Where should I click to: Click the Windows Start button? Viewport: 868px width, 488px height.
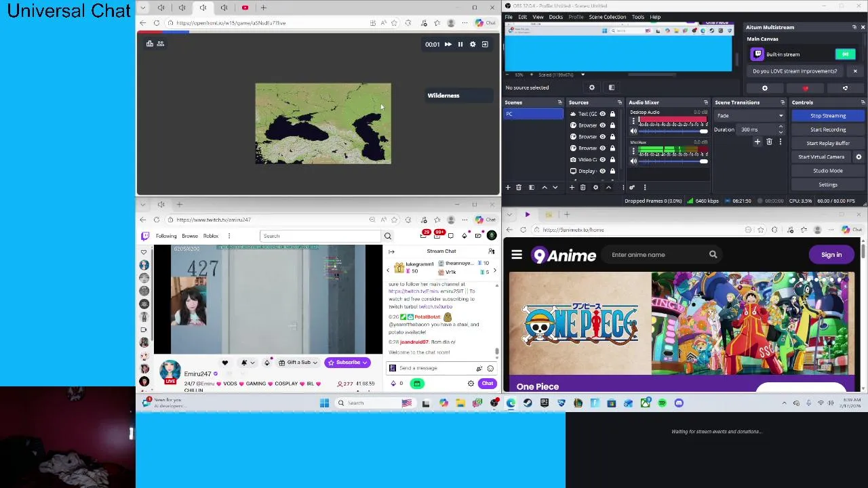(324, 403)
